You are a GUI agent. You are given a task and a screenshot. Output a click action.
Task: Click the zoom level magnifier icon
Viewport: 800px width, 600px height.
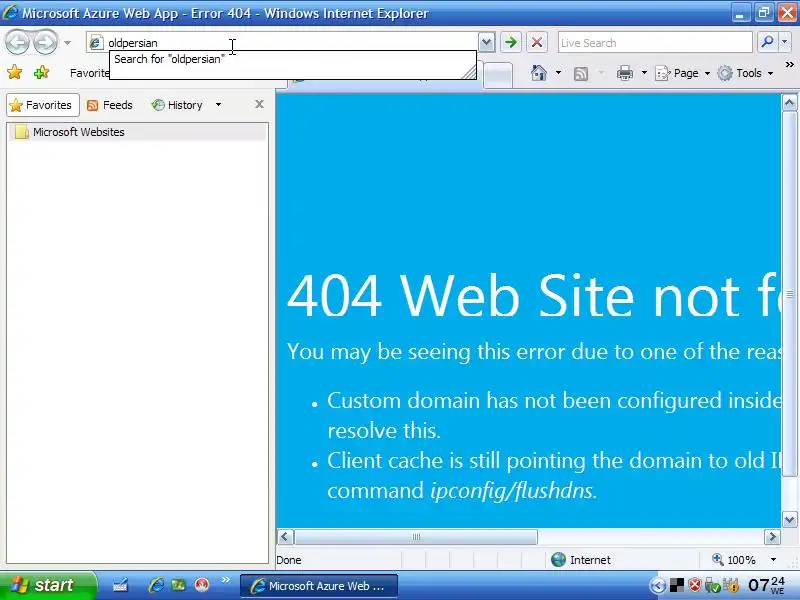pos(717,560)
